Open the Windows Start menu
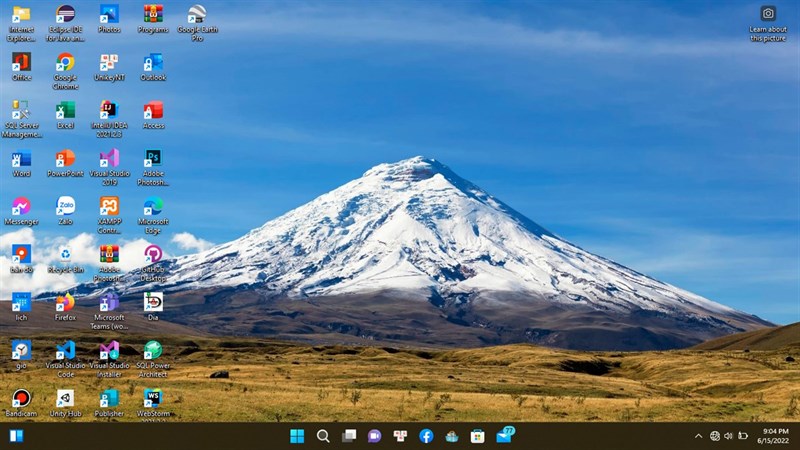 click(297, 436)
